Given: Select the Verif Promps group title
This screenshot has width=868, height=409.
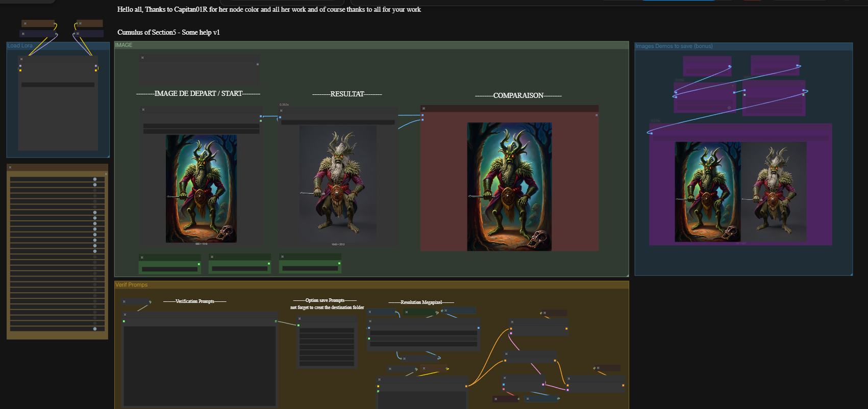Looking at the screenshot, I should (132, 285).
